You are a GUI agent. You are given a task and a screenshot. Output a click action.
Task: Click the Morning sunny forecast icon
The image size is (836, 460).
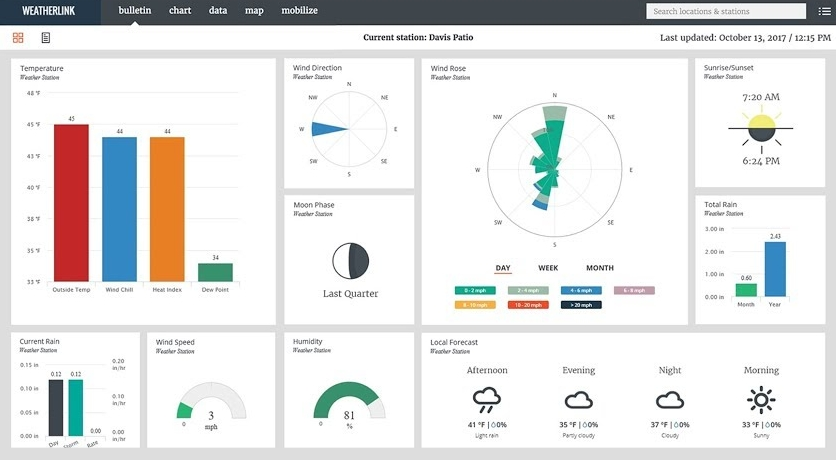click(x=761, y=400)
